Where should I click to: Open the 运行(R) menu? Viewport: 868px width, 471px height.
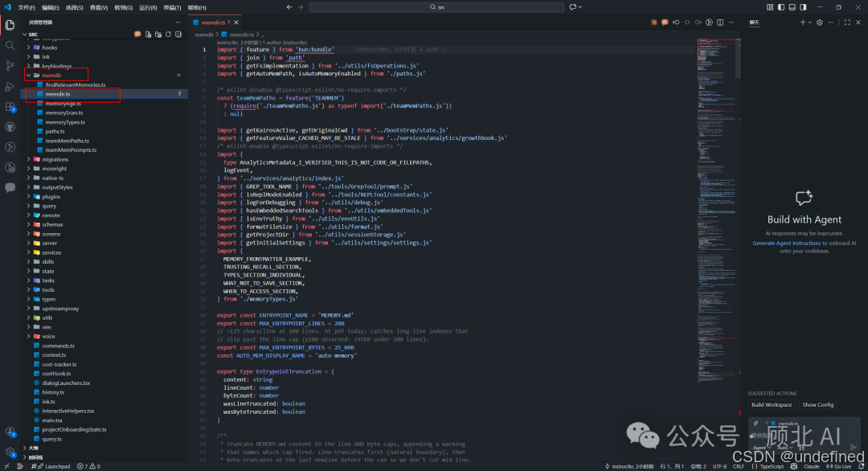point(148,8)
